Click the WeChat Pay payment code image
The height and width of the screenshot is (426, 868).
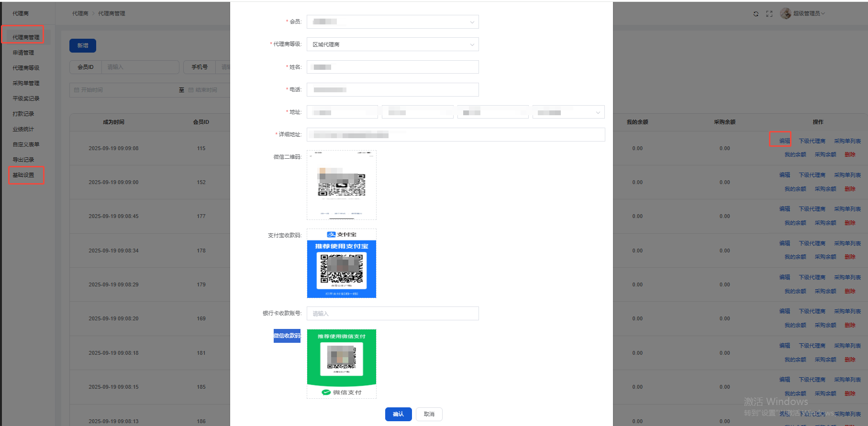click(341, 363)
